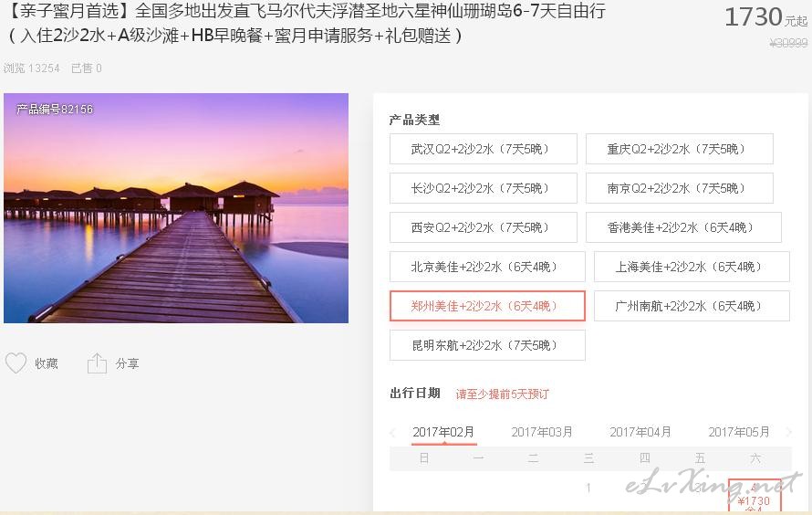Open the Maldives pier product photo
Screen dimensions: 812x515
(x=176, y=208)
